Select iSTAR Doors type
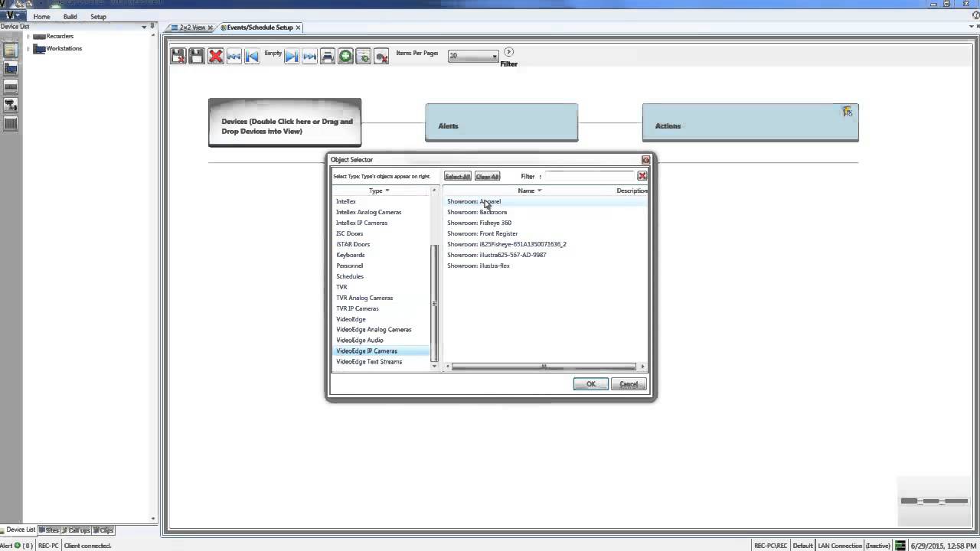 pyautogui.click(x=353, y=244)
